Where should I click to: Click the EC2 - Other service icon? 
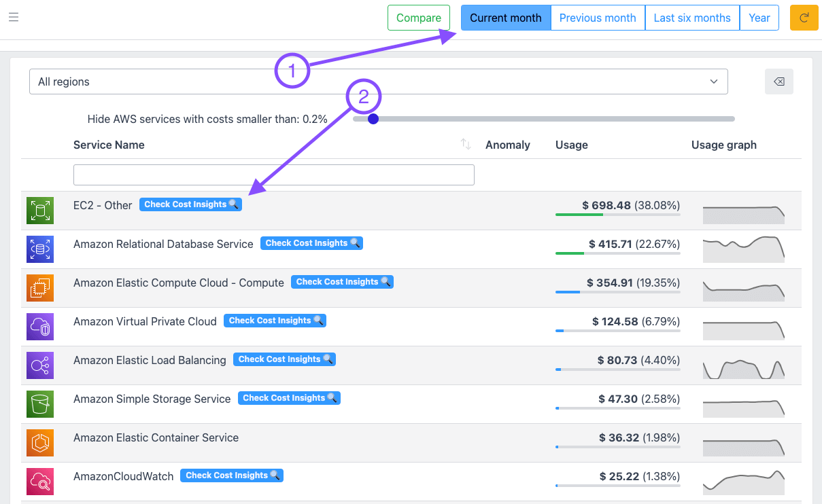40,211
